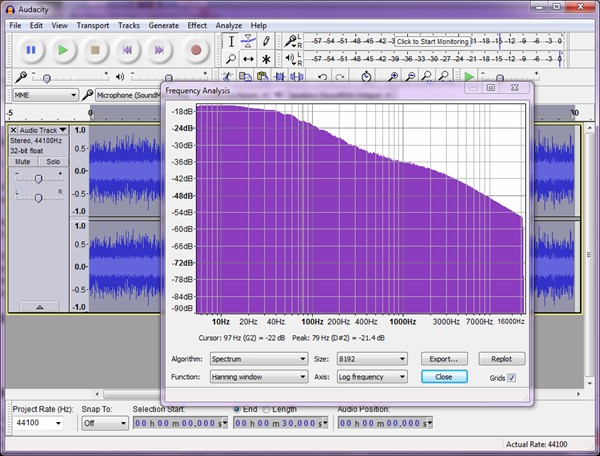Click the Fit Selection zoom icon
Image resolution: width=600 pixels, height=456 pixels.
point(427,77)
